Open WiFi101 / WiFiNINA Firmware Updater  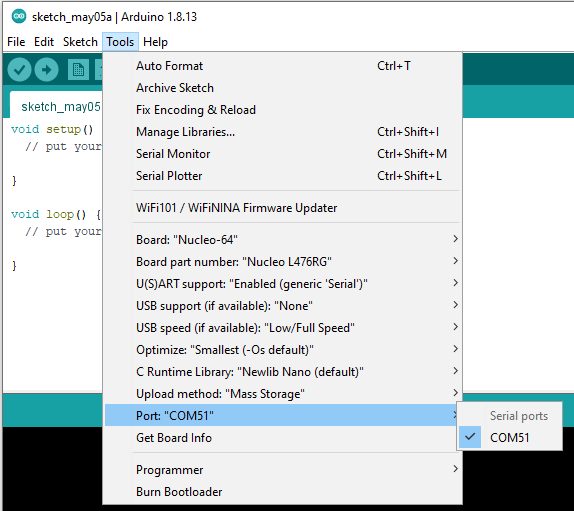pyautogui.click(x=282, y=208)
